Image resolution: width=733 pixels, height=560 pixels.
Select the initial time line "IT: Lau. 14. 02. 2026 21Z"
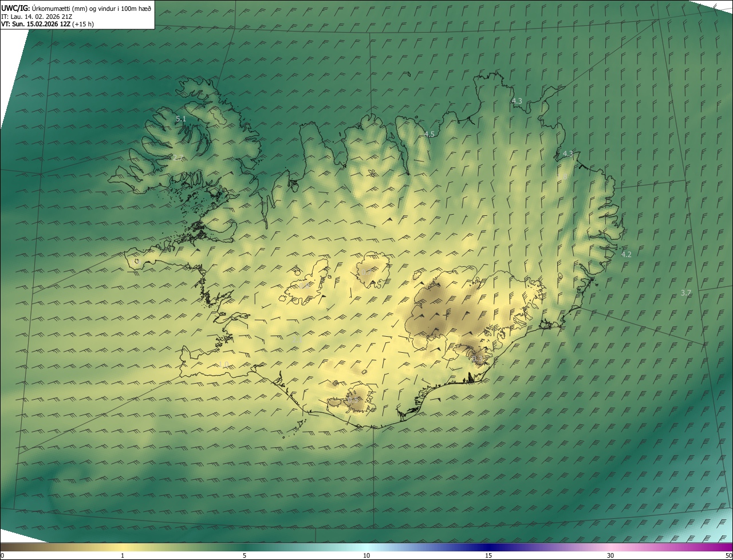point(37,17)
